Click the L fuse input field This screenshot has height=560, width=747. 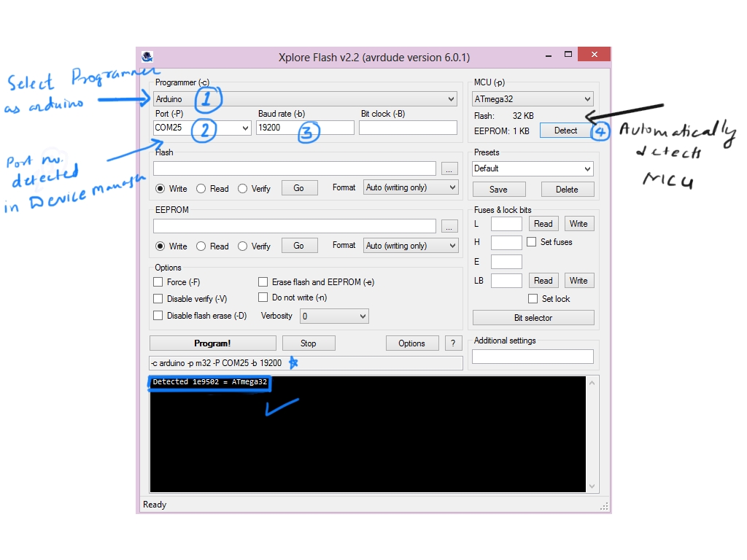tap(506, 224)
